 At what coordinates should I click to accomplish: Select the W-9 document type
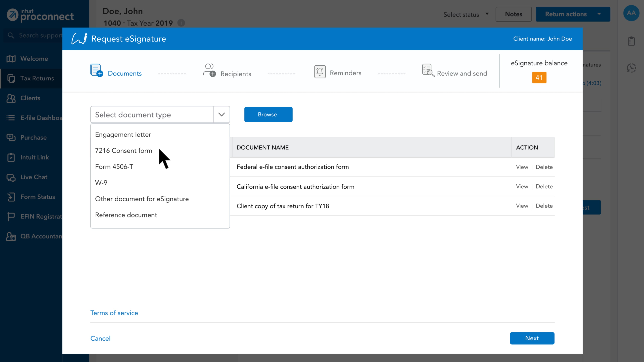point(101,183)
